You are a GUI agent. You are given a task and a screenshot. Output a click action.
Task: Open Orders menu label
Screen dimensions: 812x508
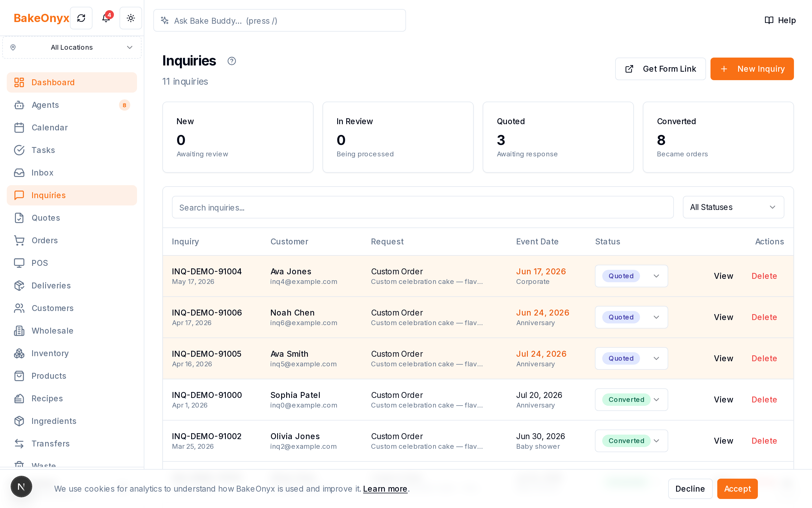tap(45, 240)
